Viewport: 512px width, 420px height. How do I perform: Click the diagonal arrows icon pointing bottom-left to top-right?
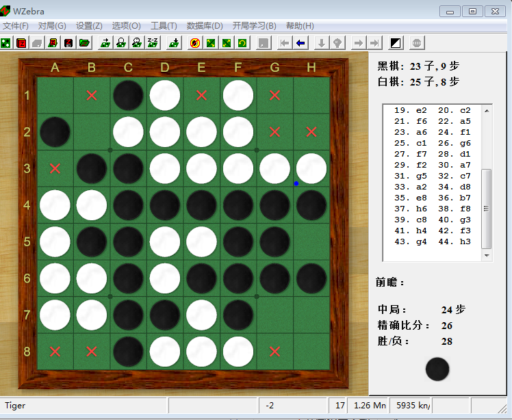pyautogui.click(x=227, y=42)
